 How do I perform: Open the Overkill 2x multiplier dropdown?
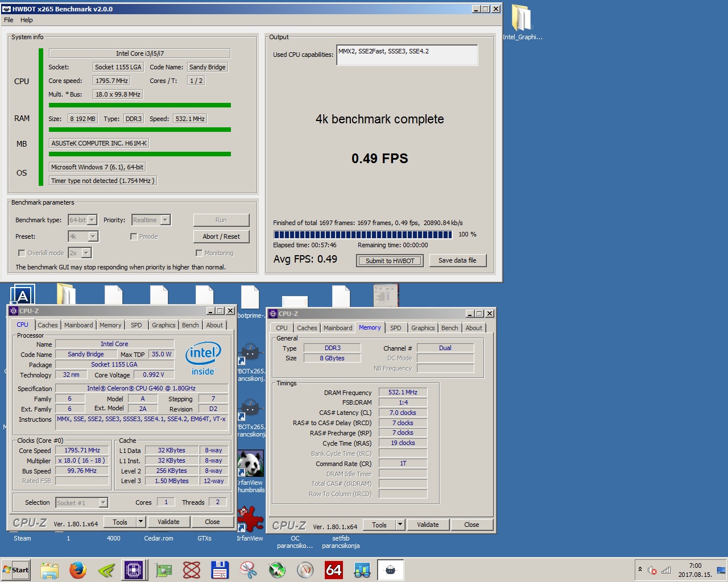pyautogui.click(x=80, y=253)
